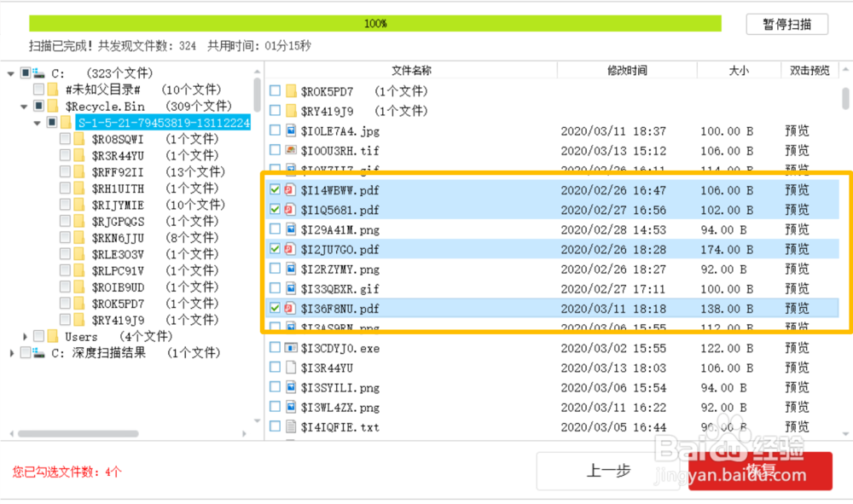Click the folder icon of $RFF92II

pos(78,171)
